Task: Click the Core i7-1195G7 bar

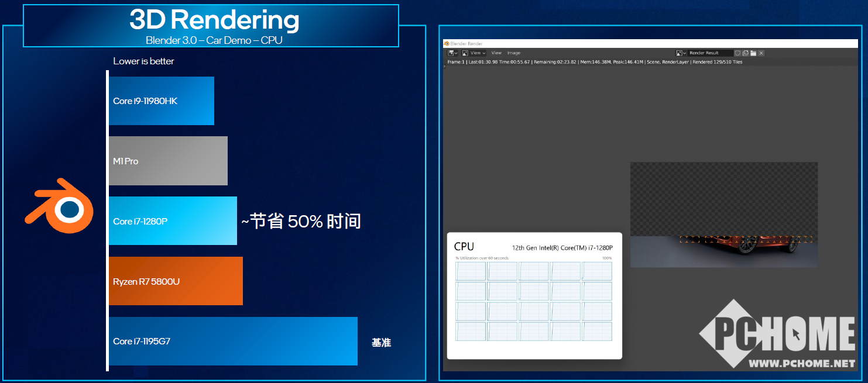Action: tap(233, 341)
